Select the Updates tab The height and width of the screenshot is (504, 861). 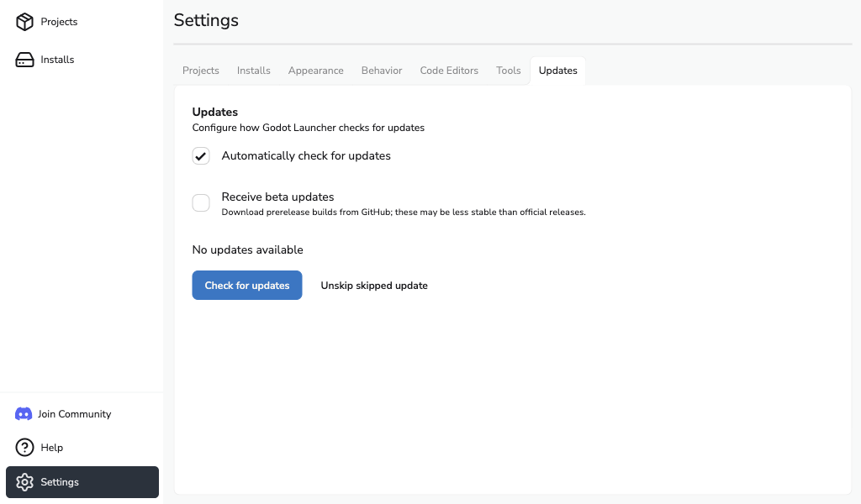pos(558,71)
